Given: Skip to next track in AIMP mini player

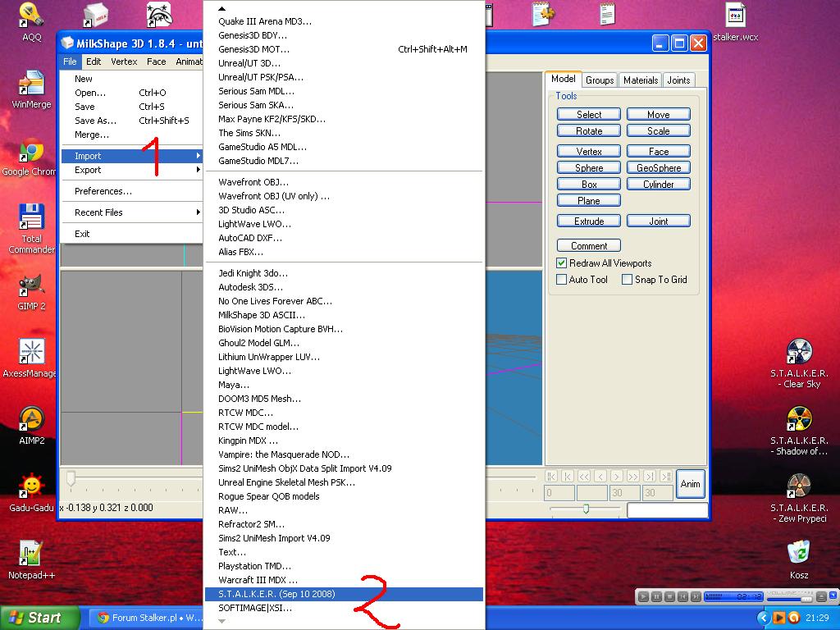Looking at the screenshot, I should [x=696, y=596].
